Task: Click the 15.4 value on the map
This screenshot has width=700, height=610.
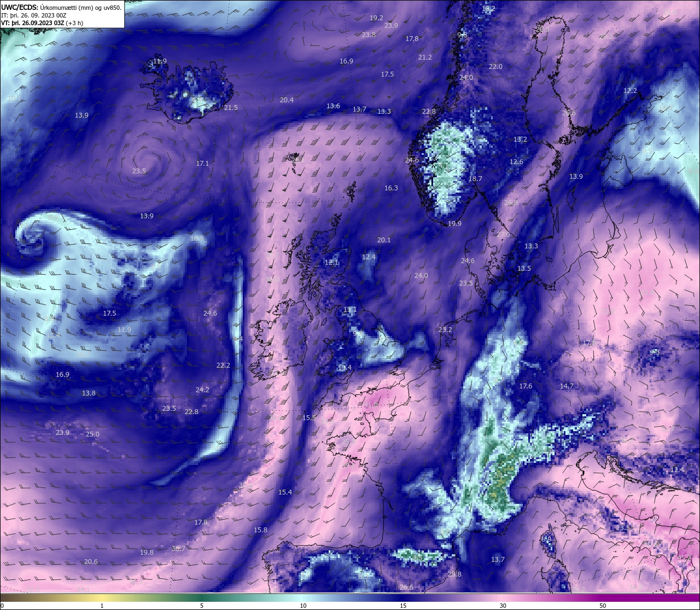Action: click(x=285, y=492)
